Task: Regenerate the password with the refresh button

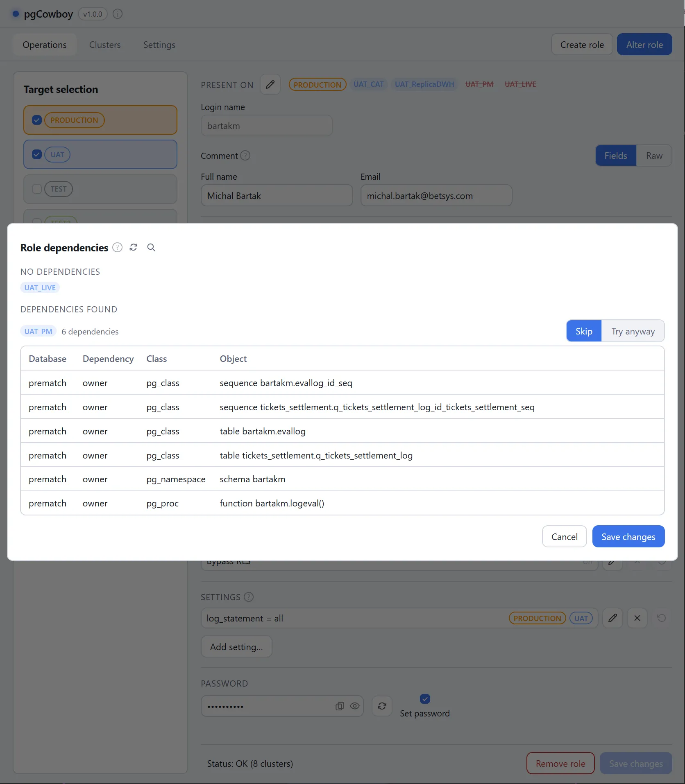Action: 382,706
